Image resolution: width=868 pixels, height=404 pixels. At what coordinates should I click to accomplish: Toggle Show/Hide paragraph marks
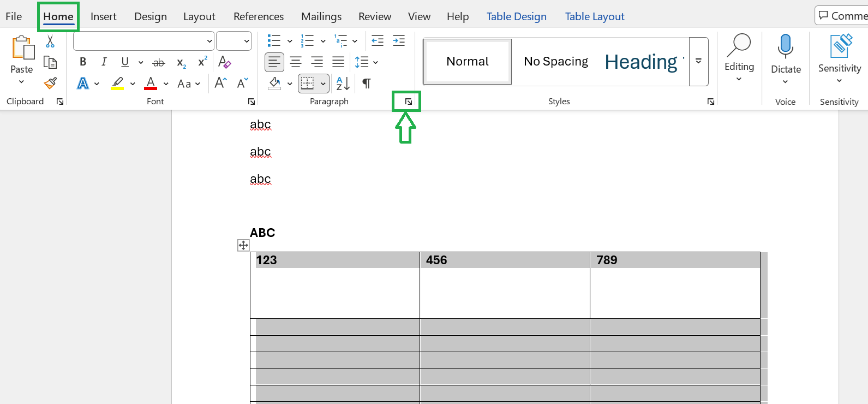(367, 84)
